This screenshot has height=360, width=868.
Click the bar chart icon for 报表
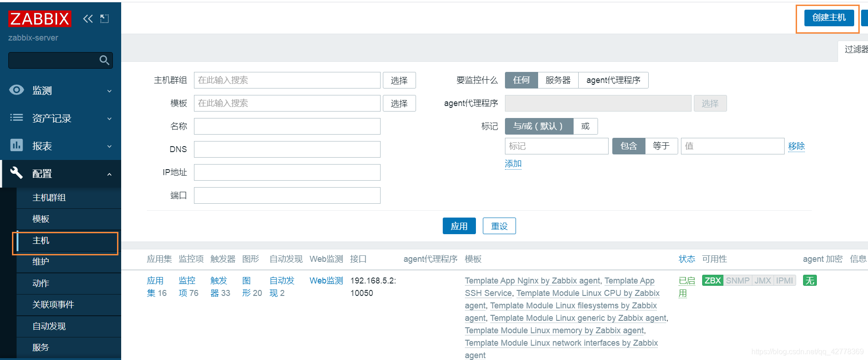tap(17, 145)
